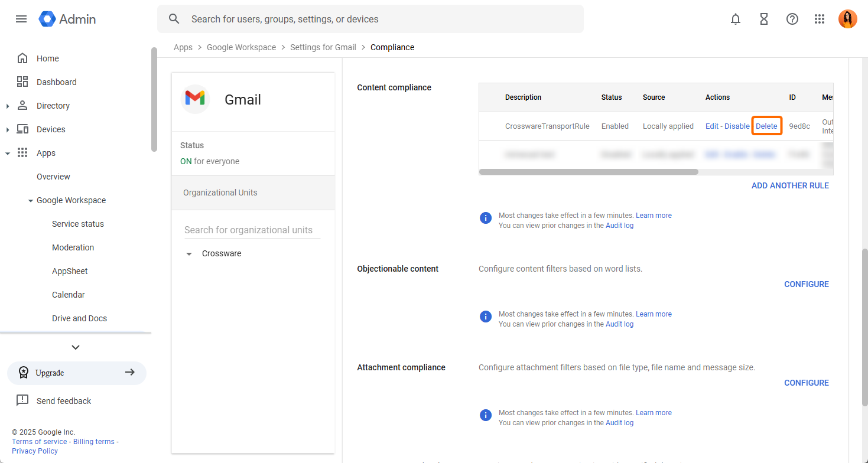This screenshot has width=868, height=463.
Task: Click the user profile avatar
Action: pyautogui.click(x=847, y=19)
